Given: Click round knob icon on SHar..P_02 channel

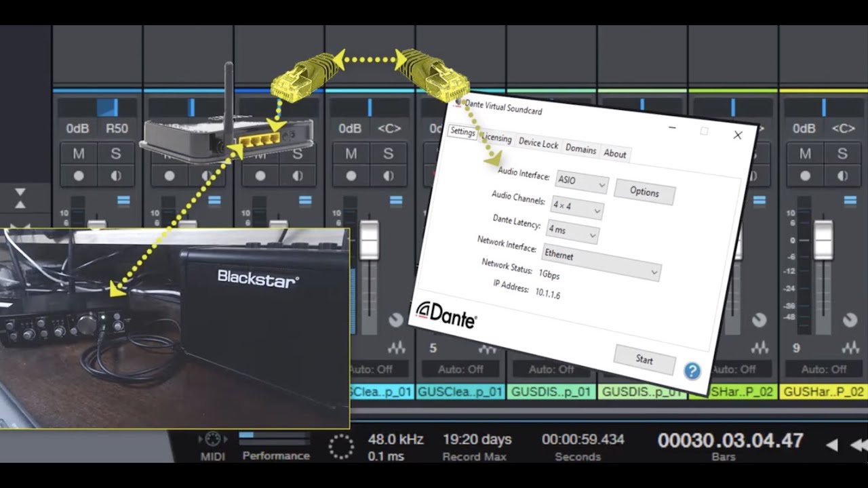Looking at the screenshot, I should (x=759, y=319).
